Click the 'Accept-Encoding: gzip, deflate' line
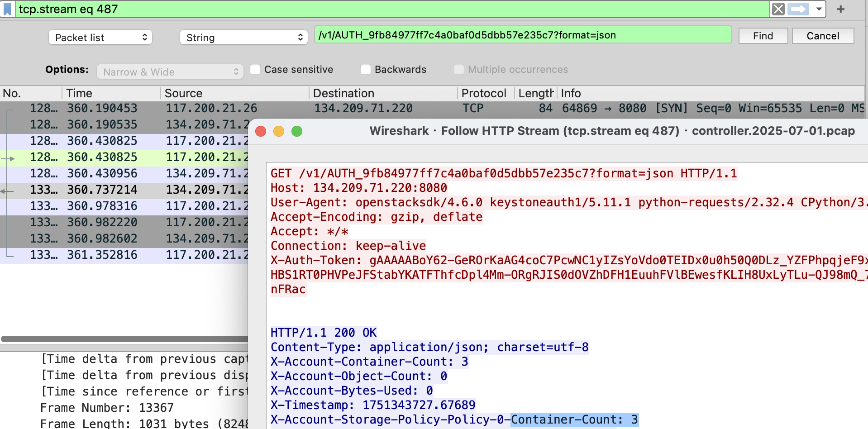 point(377,217)
